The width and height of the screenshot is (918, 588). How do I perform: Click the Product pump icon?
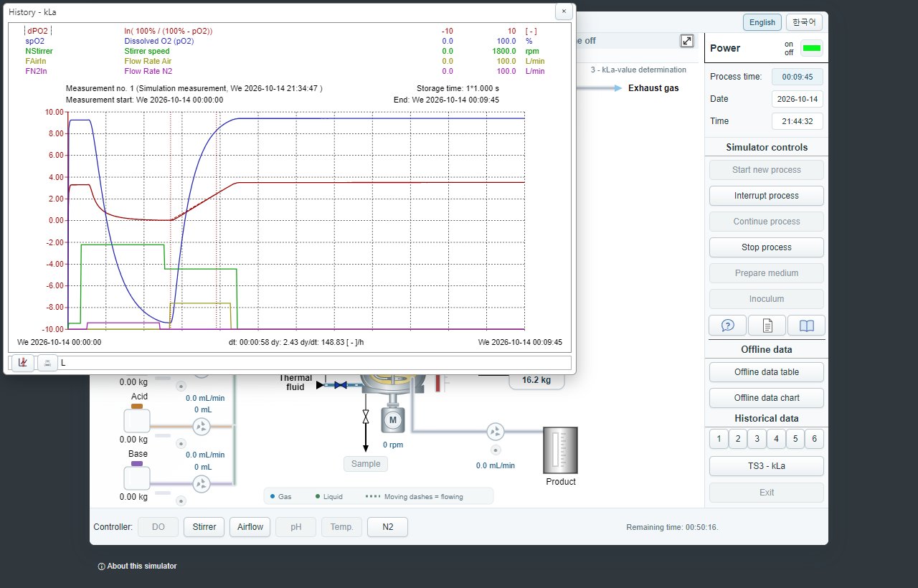click(495, 432)
